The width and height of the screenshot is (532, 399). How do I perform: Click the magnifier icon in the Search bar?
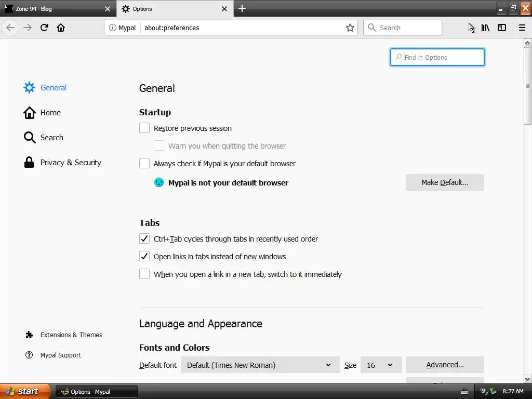[372, 28]
